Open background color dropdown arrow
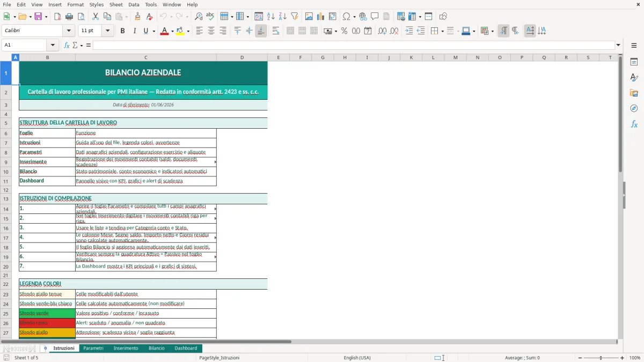This screenshot has height=362, width=644. click(x=188, y=31)
